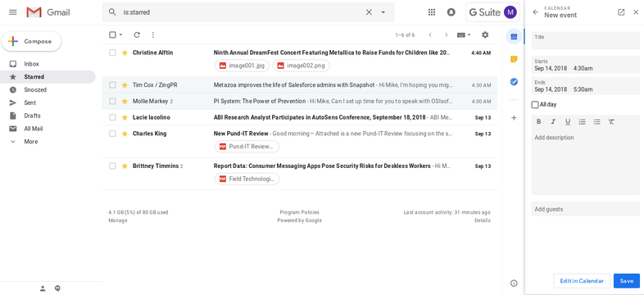The image size is (644, 295).
Task: Open the image002.png attachment
Action: coord(301,66)
